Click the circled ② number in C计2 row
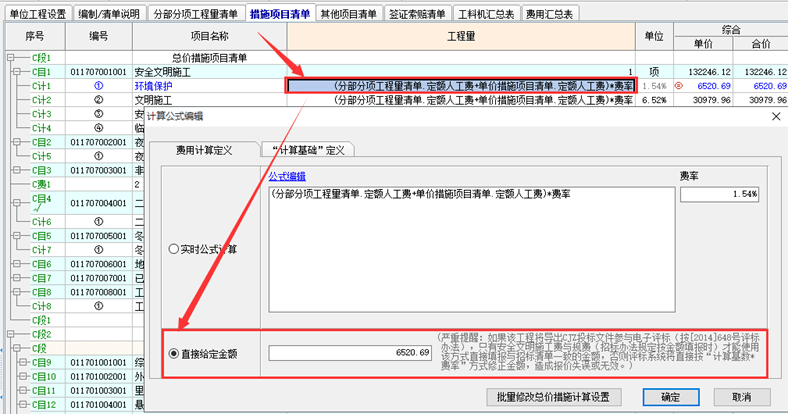 [x=98, y=100]
